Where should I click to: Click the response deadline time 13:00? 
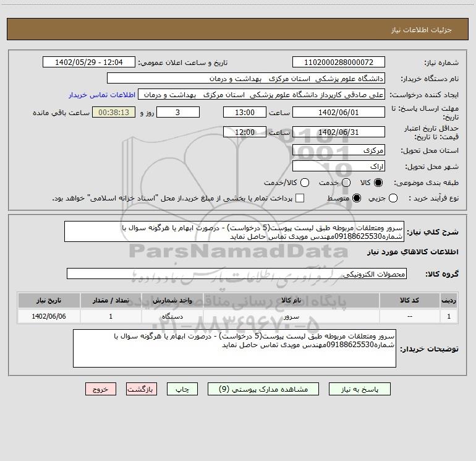[x=245, y=112]
